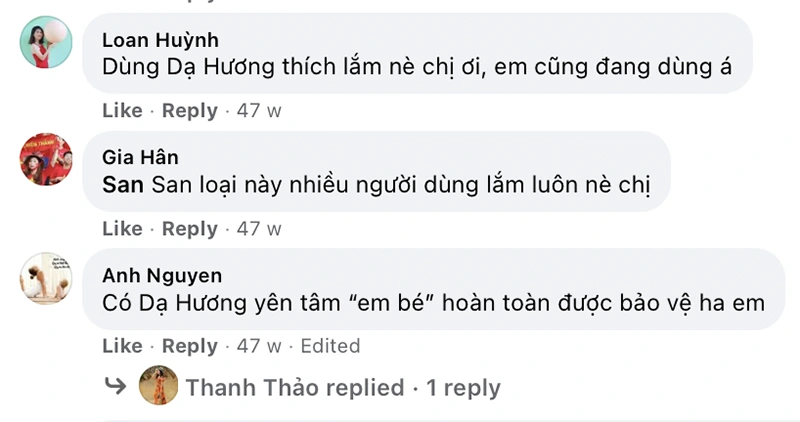Click 47 w timestamp on Anh Nguyen's comment
Image resolution: width=800 pixels, height=422 pixels.
click(258, 346)
